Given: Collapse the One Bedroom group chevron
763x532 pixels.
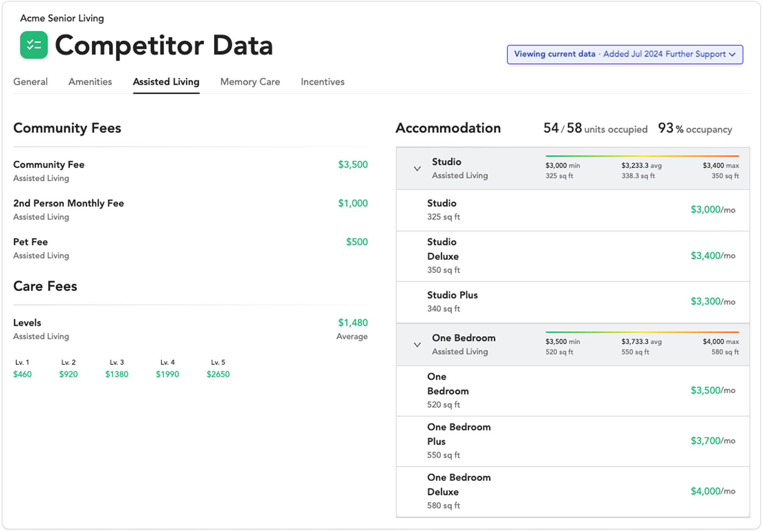Looking at the screenshot, I should click(417, 345).
